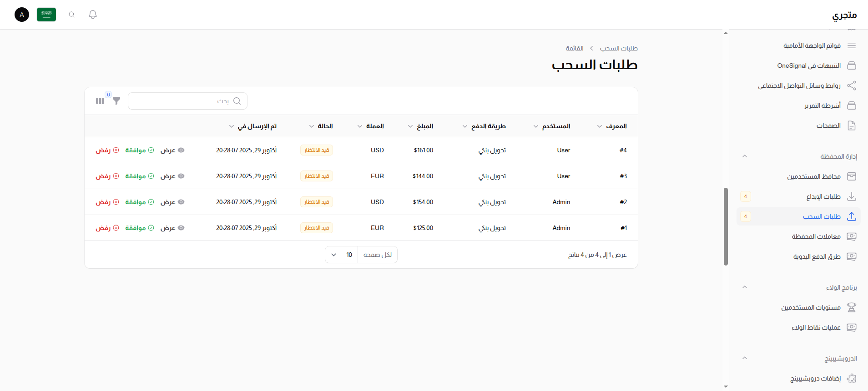Viewport: 868px width, 391px height.
Task: Open الصفحات menu item
Action: pos(798,125)
